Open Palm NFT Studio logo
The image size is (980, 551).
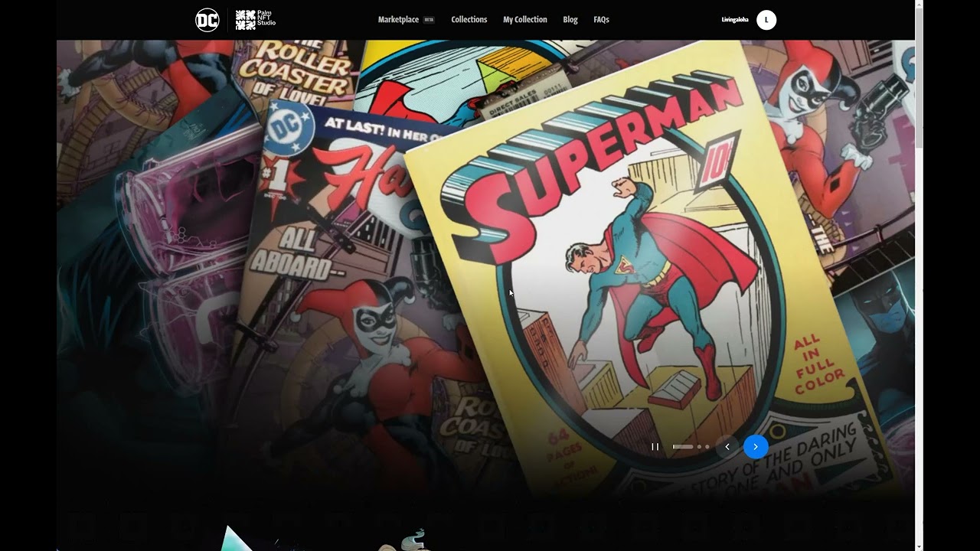click(256, 20)
